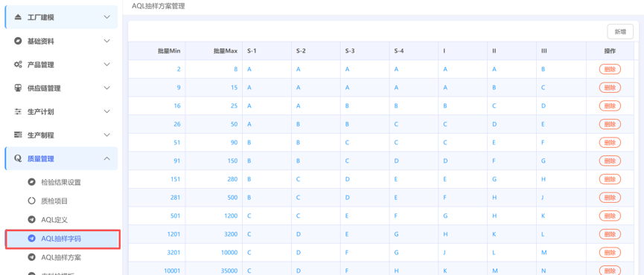Click the S-4 column header
644x275 pixels.
coord(414,51)
